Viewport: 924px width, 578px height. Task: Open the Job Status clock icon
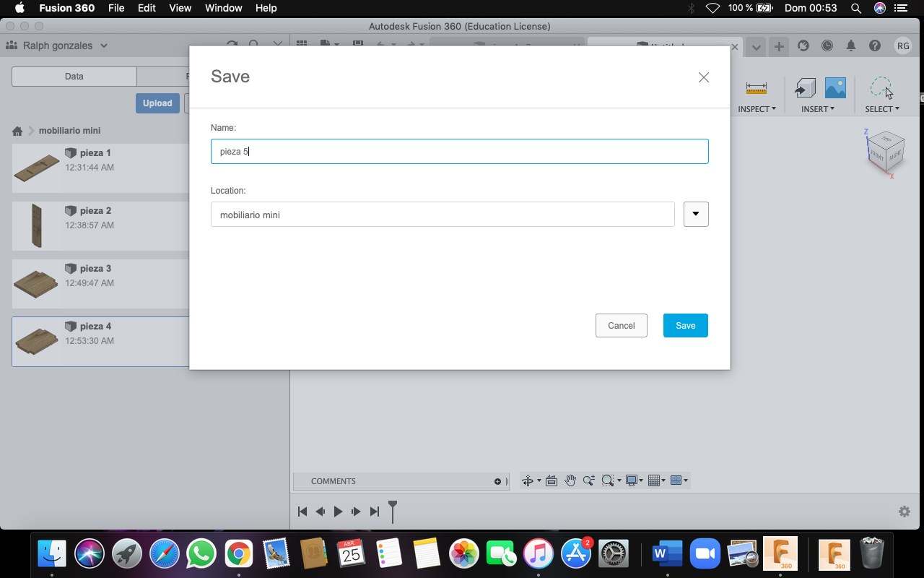tap(827, 46)
